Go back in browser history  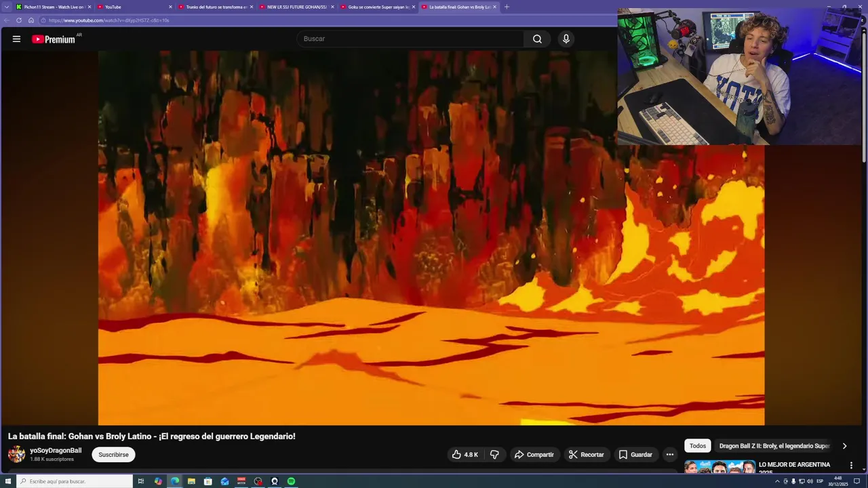pyautogui.click(x=7, y=20)
